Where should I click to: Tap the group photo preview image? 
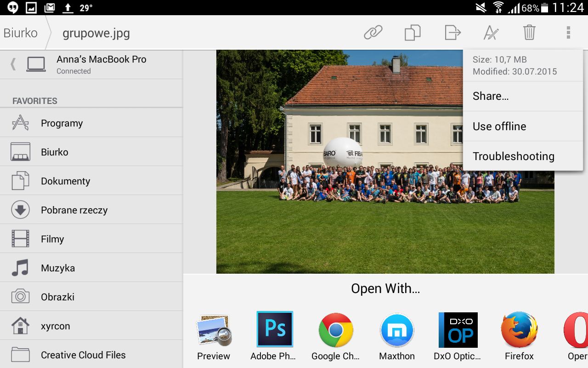(x=385, y=161)
